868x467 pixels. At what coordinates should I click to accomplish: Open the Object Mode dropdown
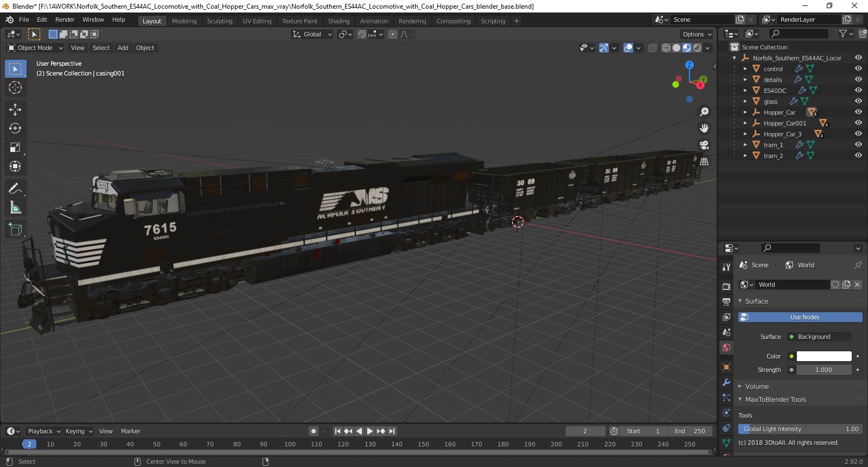coord(35,48)
